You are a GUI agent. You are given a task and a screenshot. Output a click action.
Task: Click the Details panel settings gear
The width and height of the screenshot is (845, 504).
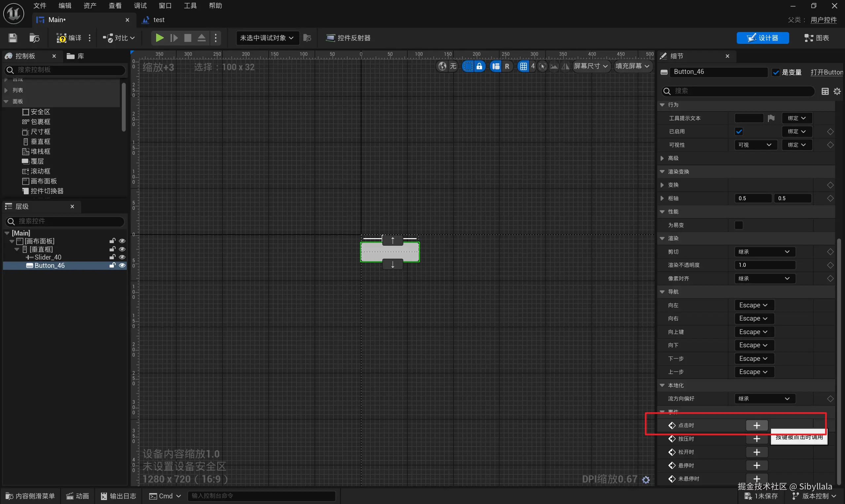837,91
